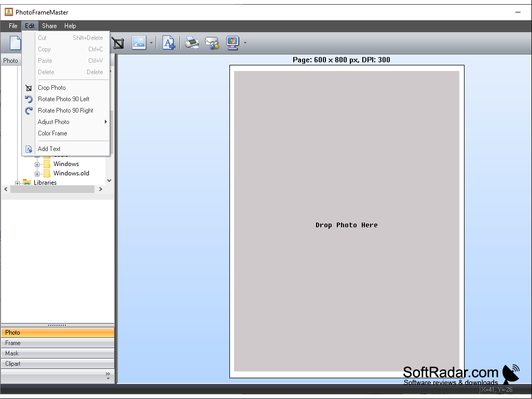
Task: Switch to the Frame panel
Action: [x=58, y=343]
